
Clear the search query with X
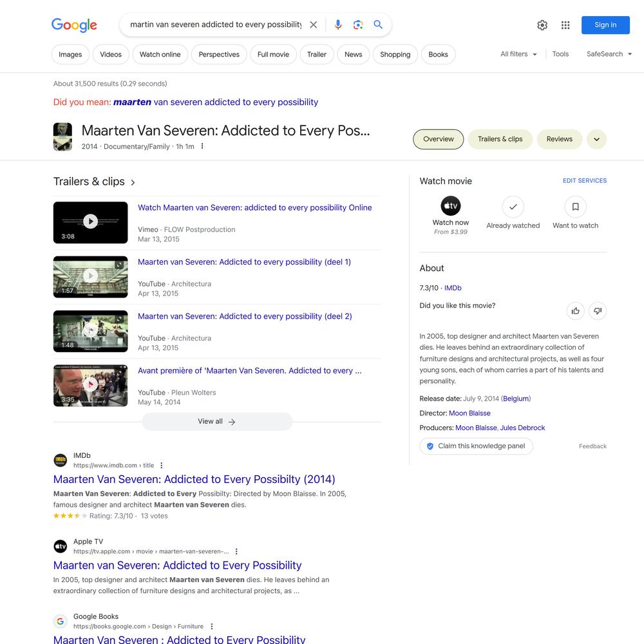coord(314,24)
